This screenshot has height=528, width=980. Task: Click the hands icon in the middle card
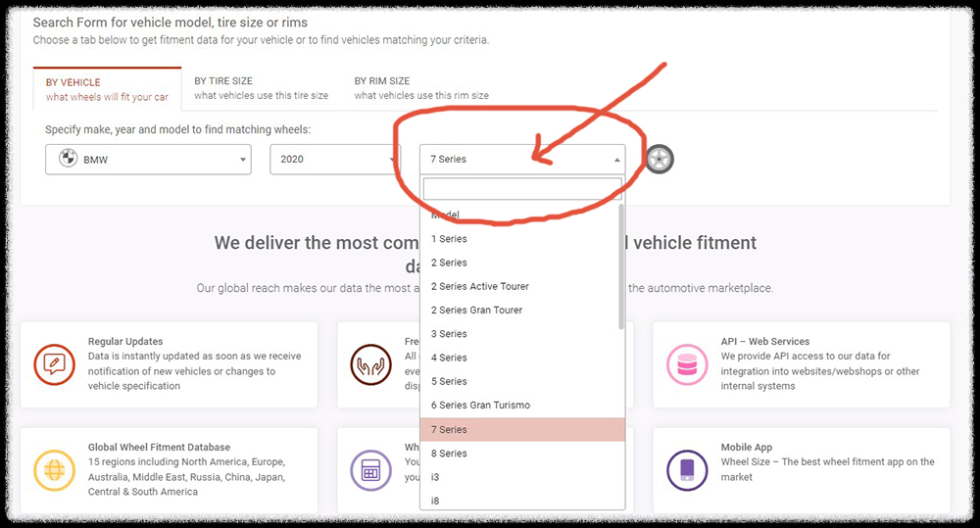[x=370, y=364]
